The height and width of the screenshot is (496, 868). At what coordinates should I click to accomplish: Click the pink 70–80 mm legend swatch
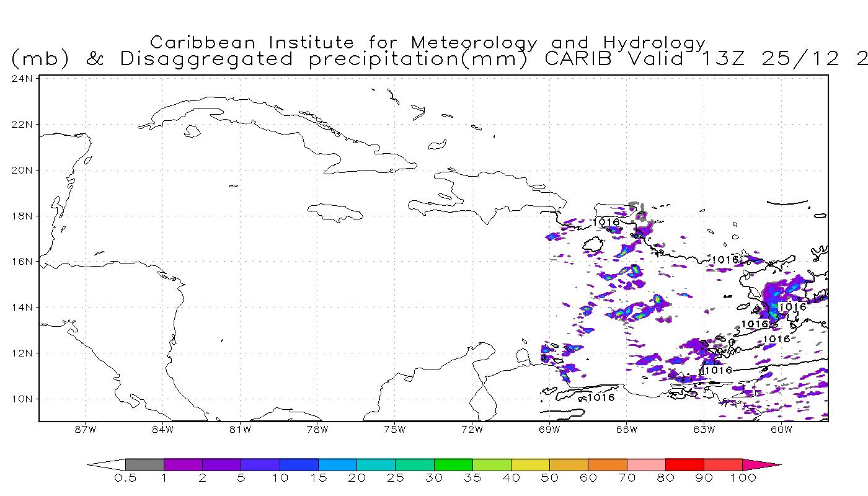pyautogui.click(x=645, y=464)
